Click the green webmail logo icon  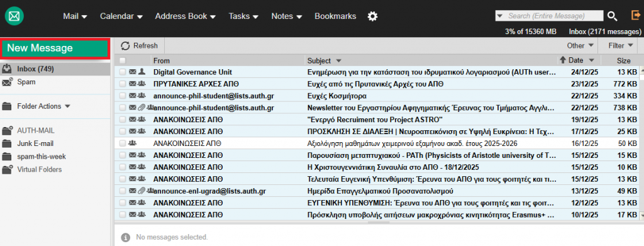click(14, 16)
